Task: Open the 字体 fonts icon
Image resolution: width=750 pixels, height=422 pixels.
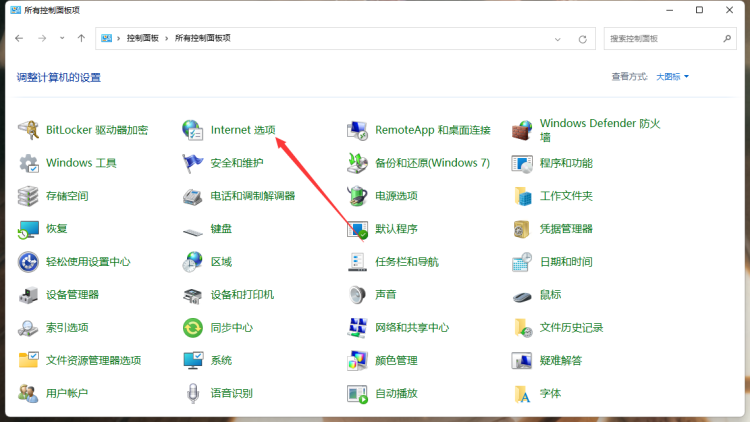Action: [x=522, y=393]
